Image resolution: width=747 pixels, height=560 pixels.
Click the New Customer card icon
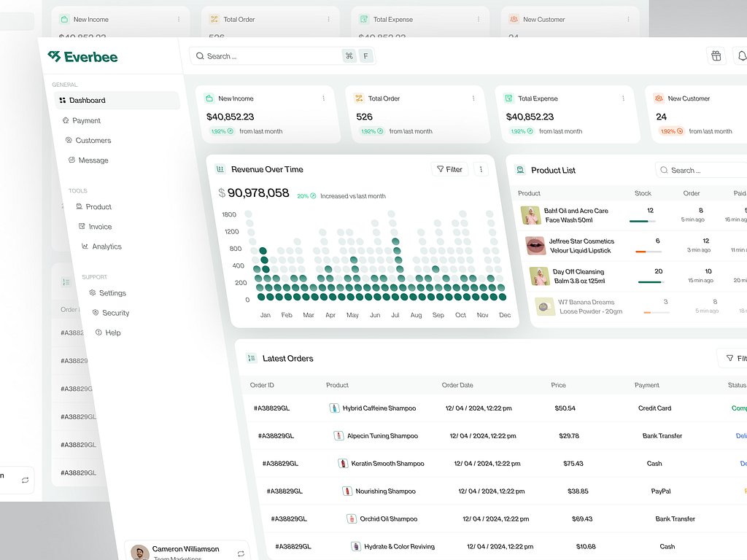point(659,98)
